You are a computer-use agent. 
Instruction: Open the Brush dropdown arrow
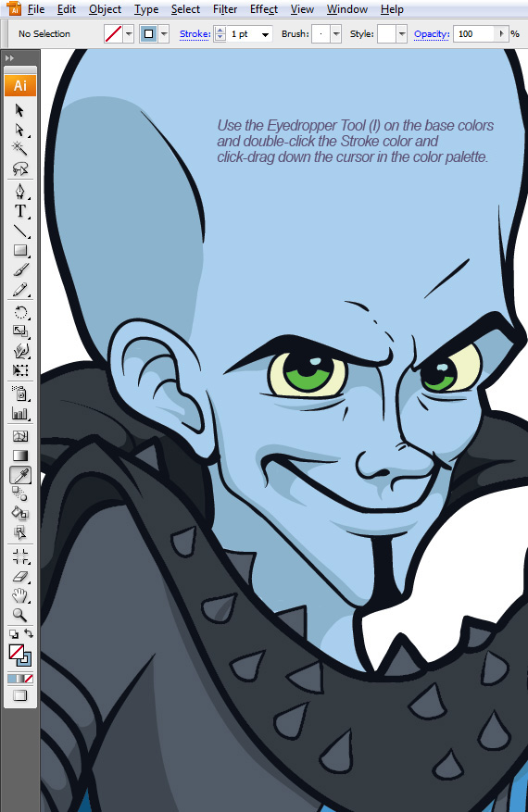click(x=336, y=34)
